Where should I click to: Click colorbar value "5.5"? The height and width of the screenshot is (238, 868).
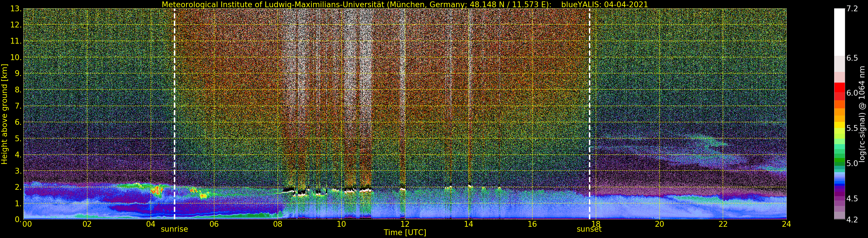pos(852,128)
